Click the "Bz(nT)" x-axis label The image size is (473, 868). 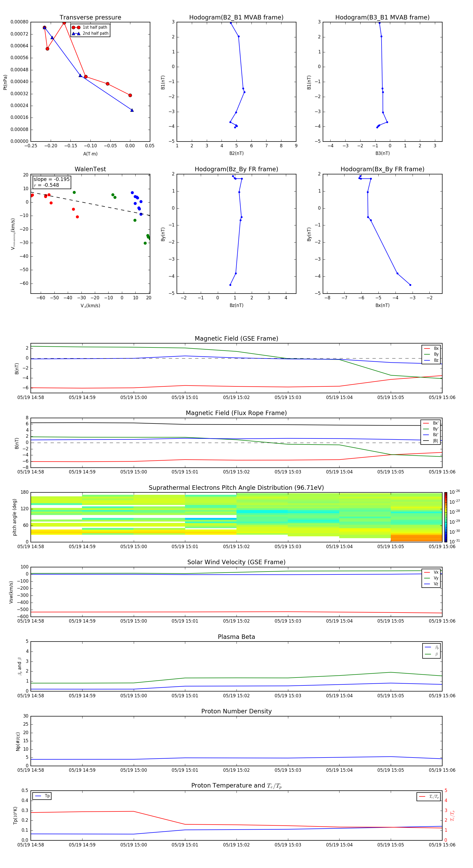coord(236,305)
